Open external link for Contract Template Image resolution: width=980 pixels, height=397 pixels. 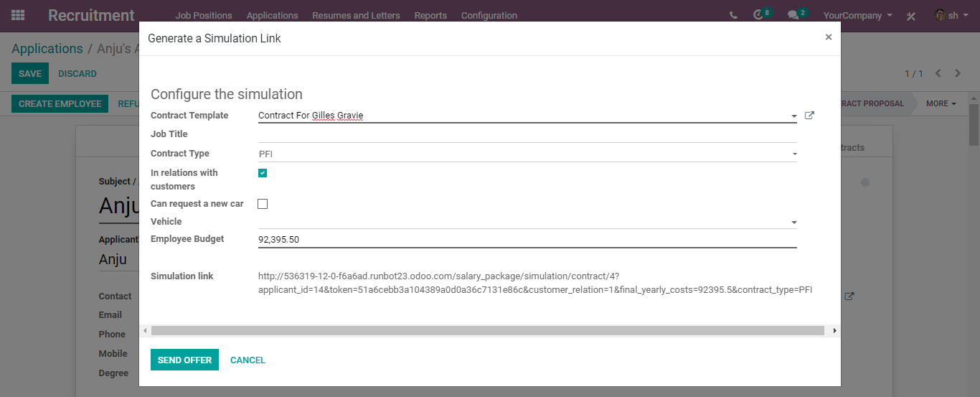[x=809, y=116]
